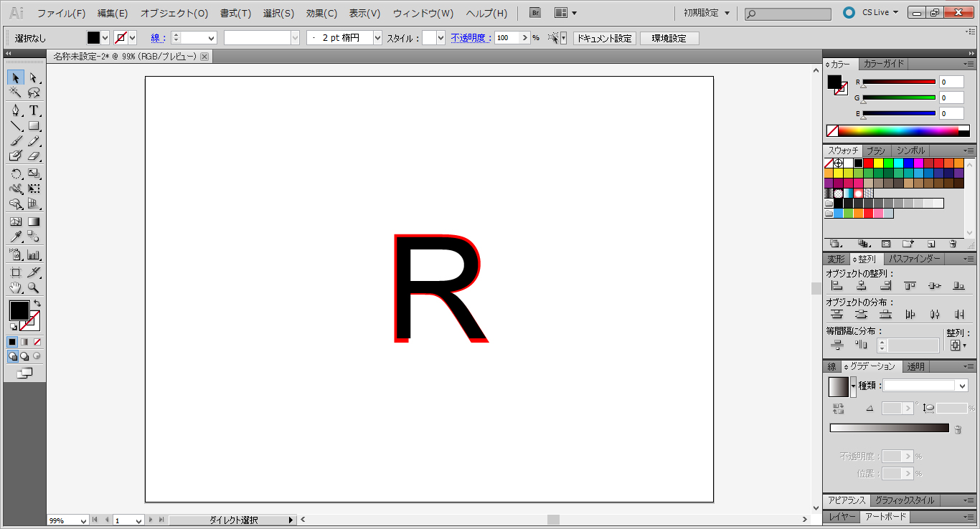This screenshot has height=529, width=980.
Task: Click the horizontal scrollbar thumb
Action: [553, 520]
